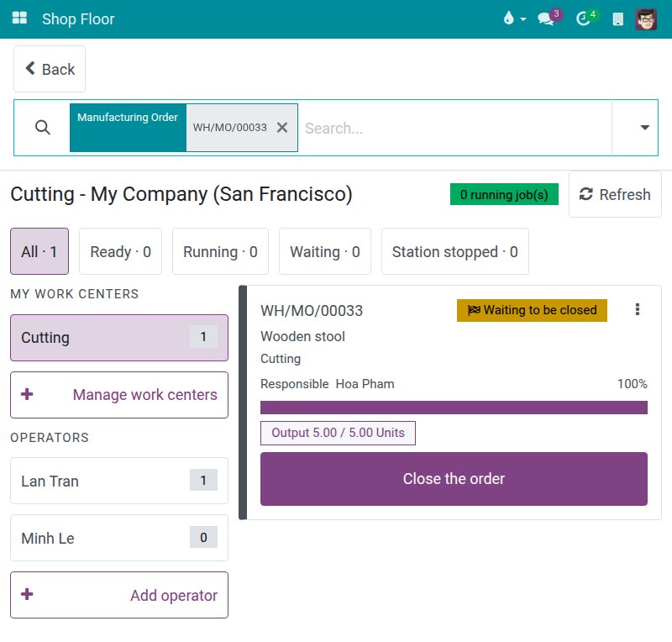Show the Station stopped filter tab
The image size is (672, 642).
455,251
